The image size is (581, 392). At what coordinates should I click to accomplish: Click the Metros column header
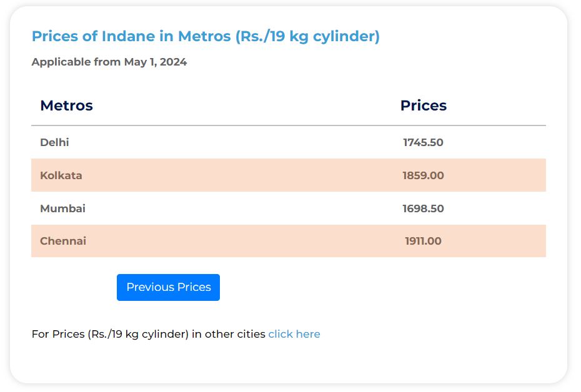pos(66,105)
